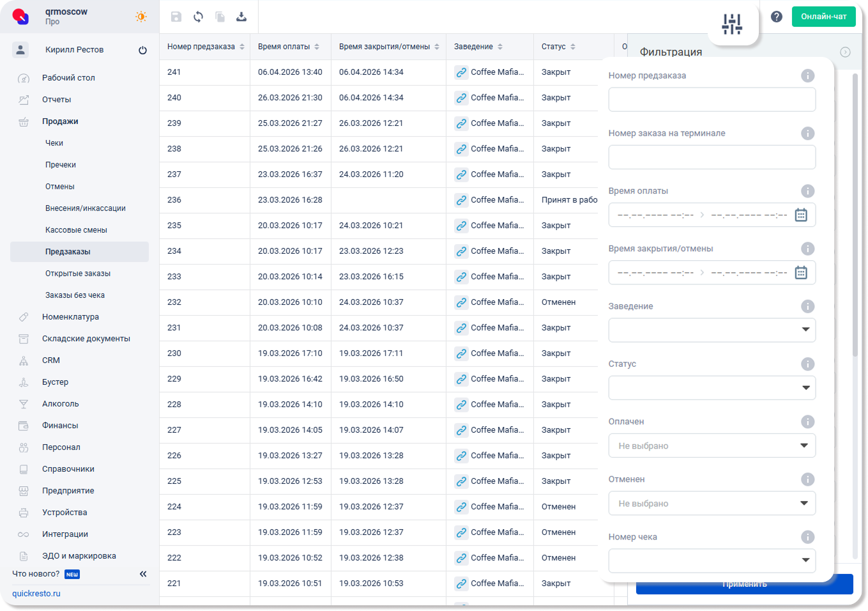Collapse the sidebar with double chevron

pyautogui.click(x=143, y=574)
